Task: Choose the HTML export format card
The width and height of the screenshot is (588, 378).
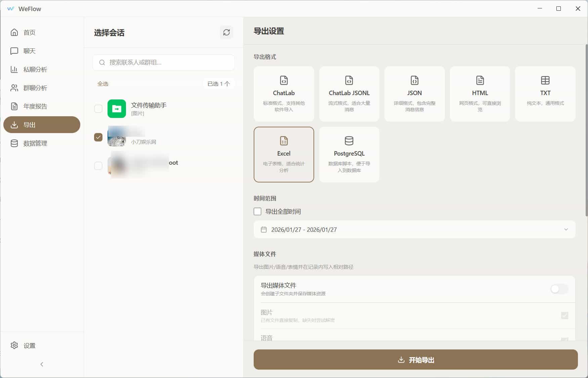Action: [x=480, y=94]
